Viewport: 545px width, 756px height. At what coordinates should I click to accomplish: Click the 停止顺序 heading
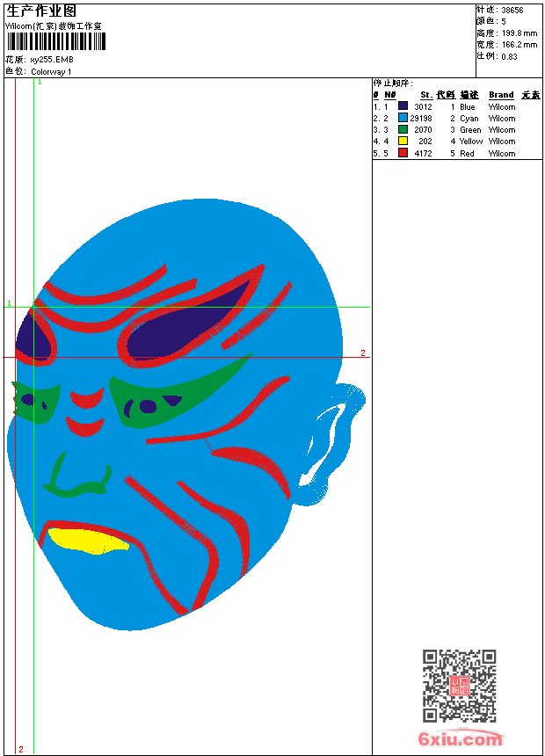(x=393, y=83)
